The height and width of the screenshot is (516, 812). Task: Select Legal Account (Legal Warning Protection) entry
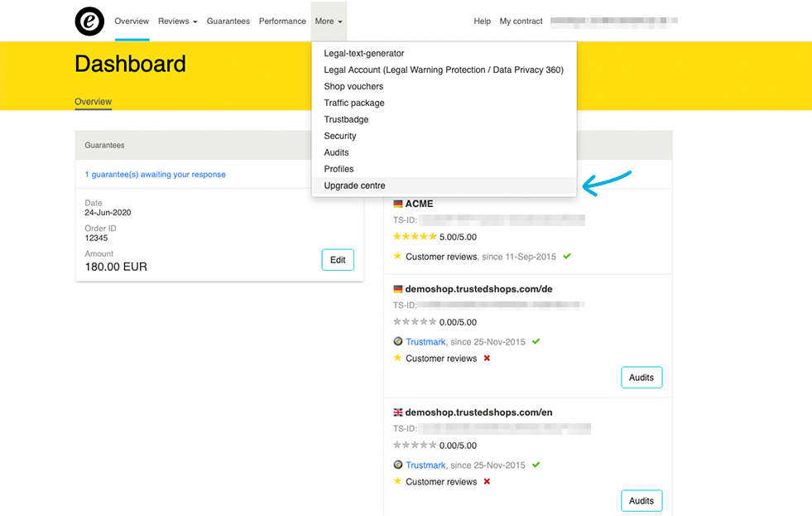[x=444, y=70]
